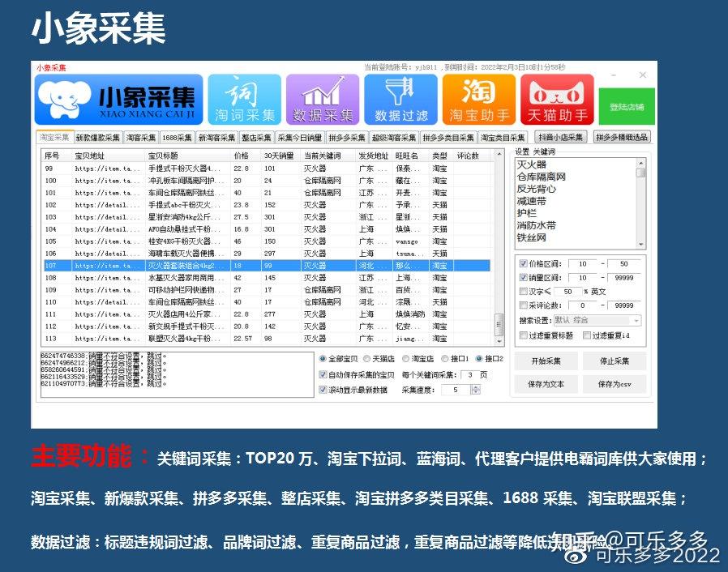Click the keyword list scroll down arrow

(641, 244)
